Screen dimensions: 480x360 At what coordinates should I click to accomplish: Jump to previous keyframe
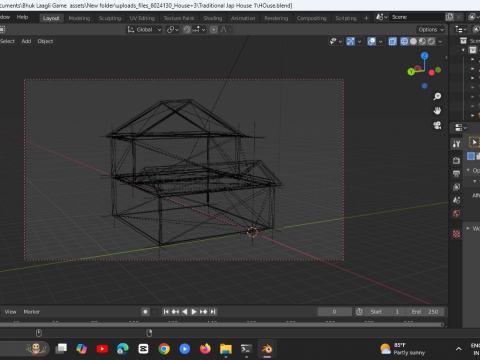pos(175,312)
